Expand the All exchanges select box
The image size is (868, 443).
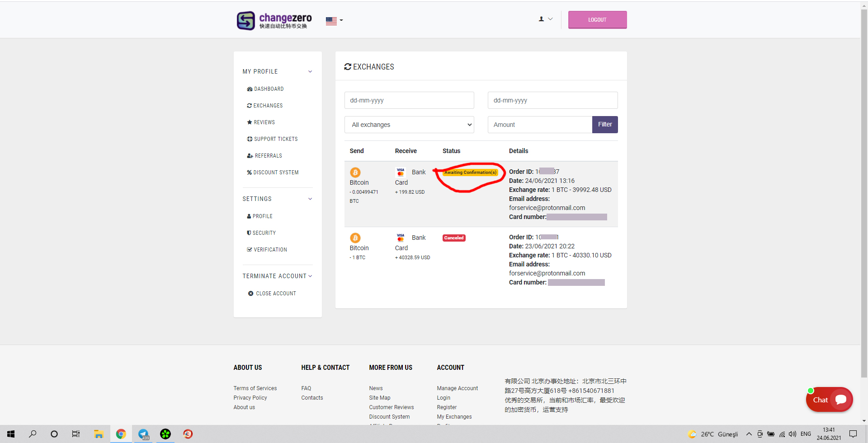click(x=409, y=125)
